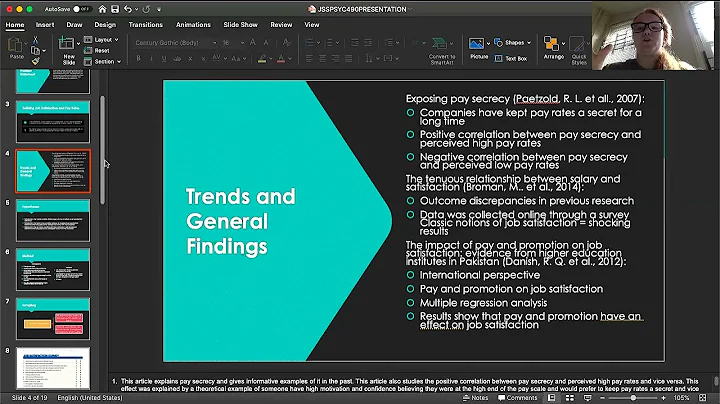This screenshot has width=720, height=404.
Task: Justify the text
Action: pos(349,59)
